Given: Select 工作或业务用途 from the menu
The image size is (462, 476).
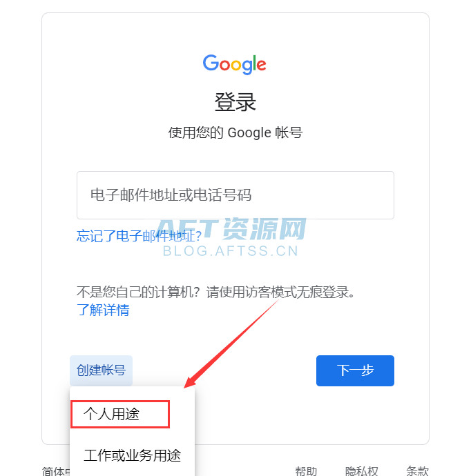Looking at the screenshot, I should click(x=132, y=455).
